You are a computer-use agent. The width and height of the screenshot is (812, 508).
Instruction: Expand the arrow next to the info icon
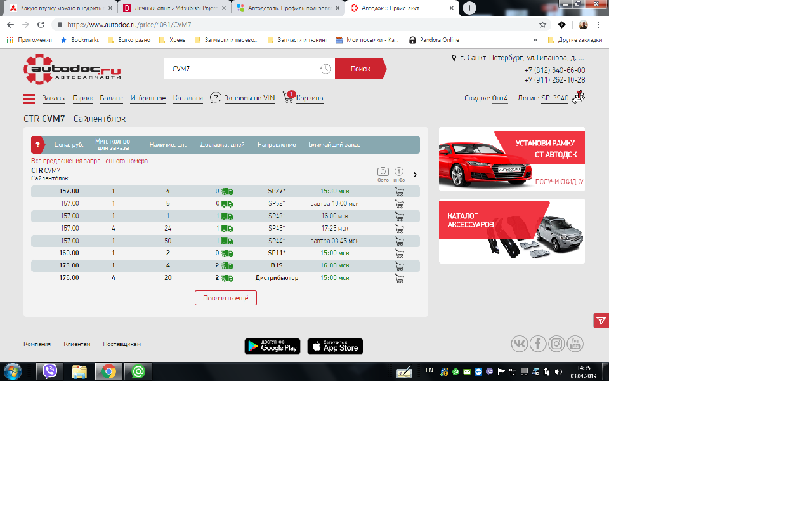point(415,175)
